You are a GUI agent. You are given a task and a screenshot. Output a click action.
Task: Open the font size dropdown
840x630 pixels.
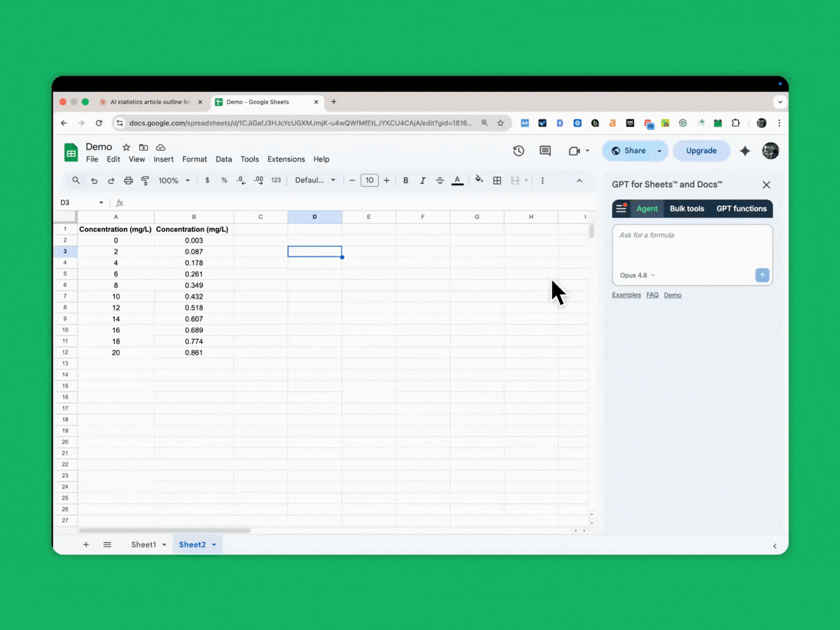[x=369, y=180]
